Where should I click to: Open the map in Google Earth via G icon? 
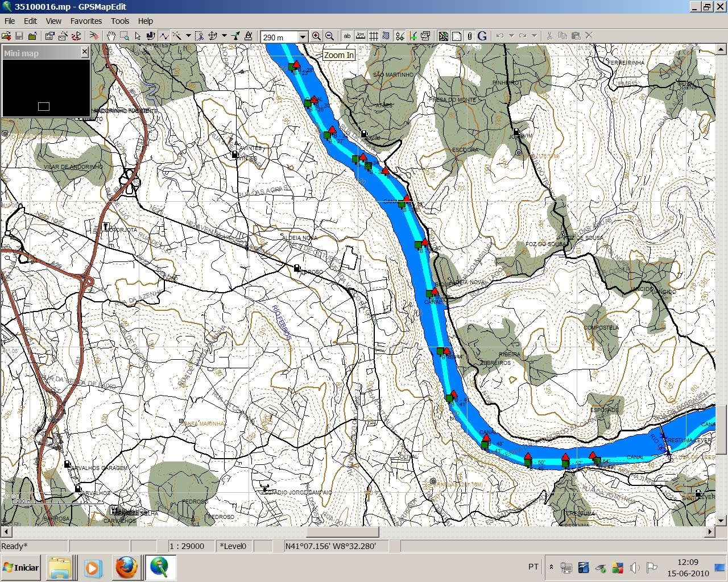pos(482,36)
